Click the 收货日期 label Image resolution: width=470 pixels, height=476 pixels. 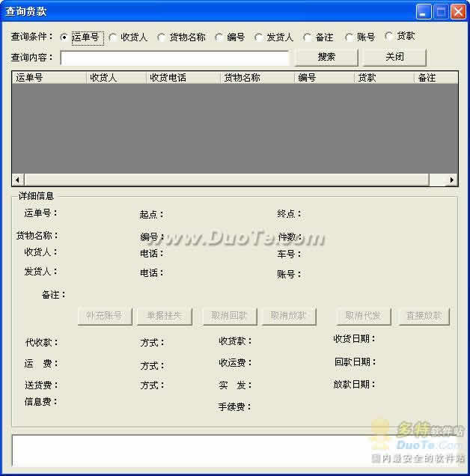[354, 338]
